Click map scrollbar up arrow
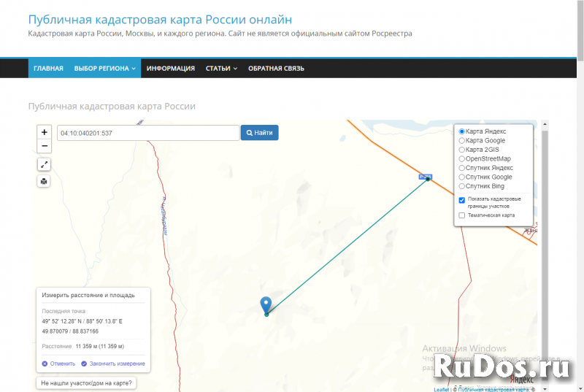This screenshot has height=392, width=584. click(x=545, y=124)
